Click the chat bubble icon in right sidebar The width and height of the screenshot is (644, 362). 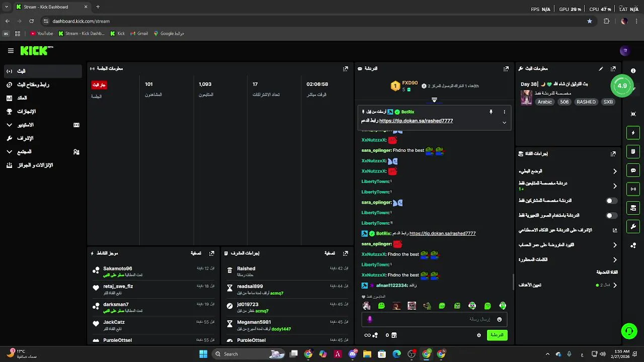pyautogui.click(x=633, y=170)
